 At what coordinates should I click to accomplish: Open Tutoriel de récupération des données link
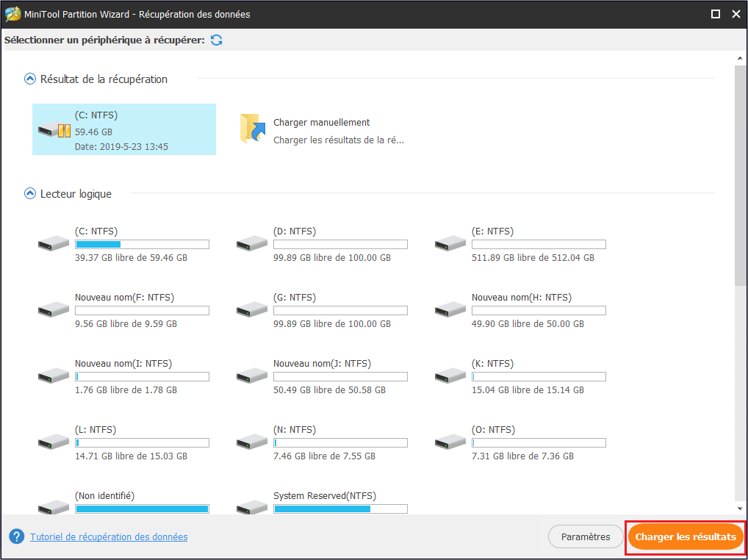pos(109,536)
